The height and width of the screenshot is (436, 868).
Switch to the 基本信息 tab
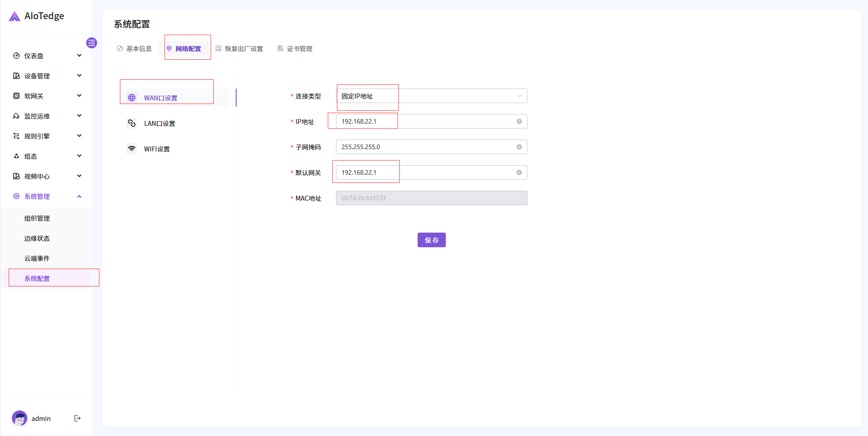point(134,49)
